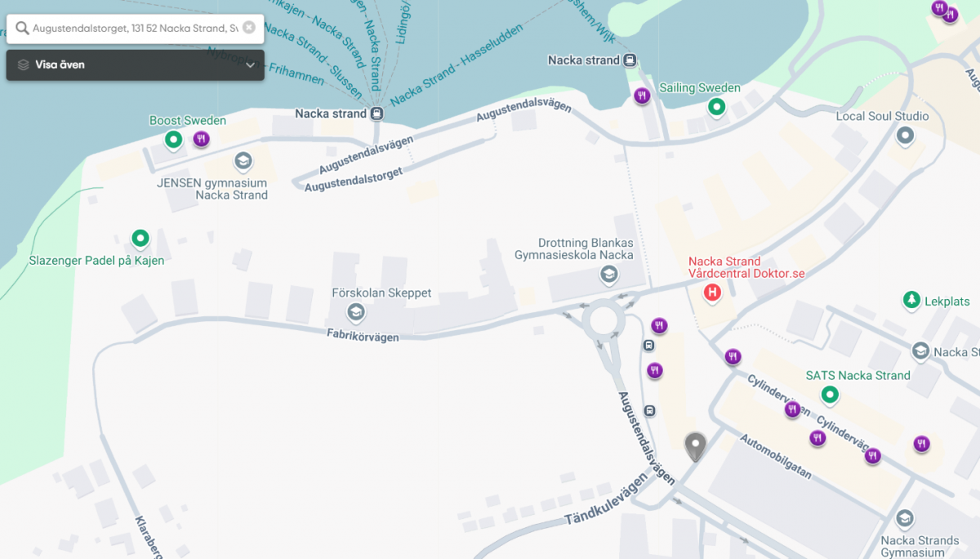Image resolution: width=980 pixels, height=559 pixels.
Task: Click the layers icon in Visa även
Action: [23, 65]
